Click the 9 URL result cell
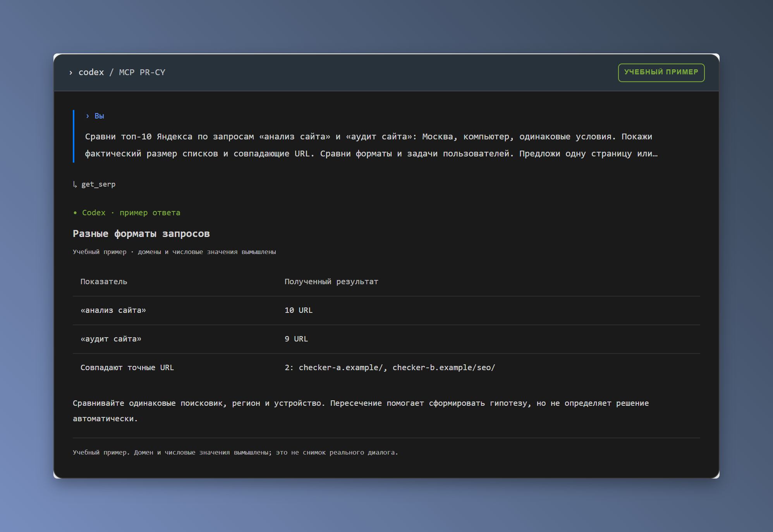Image resolution: width=773 pixels, height=532 pixels. 296,339
